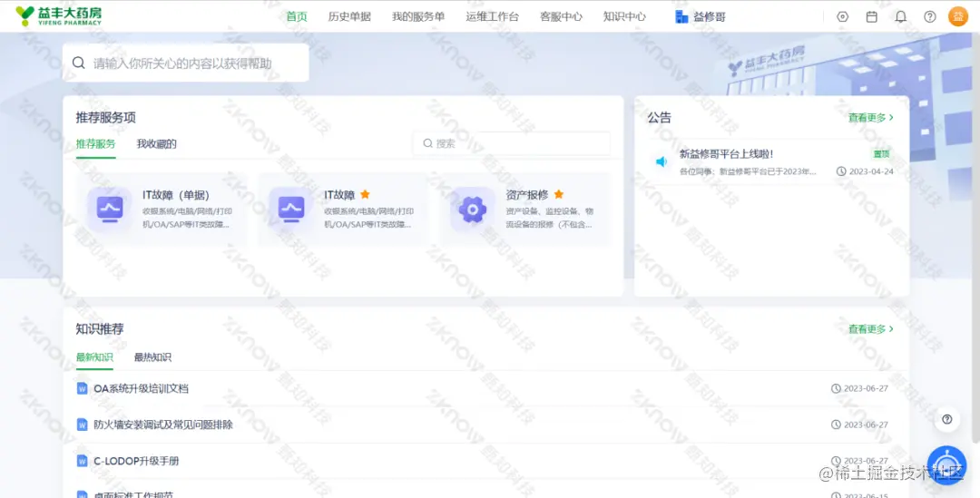Click the IT故障（单据）description text
The image size is (980, 498).
[186, 218]
